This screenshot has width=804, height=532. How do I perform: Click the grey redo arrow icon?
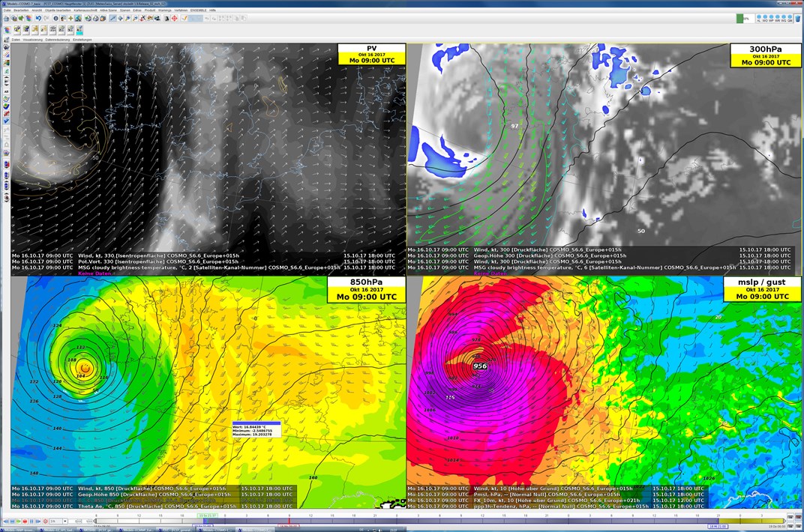[x=46, y=18]
